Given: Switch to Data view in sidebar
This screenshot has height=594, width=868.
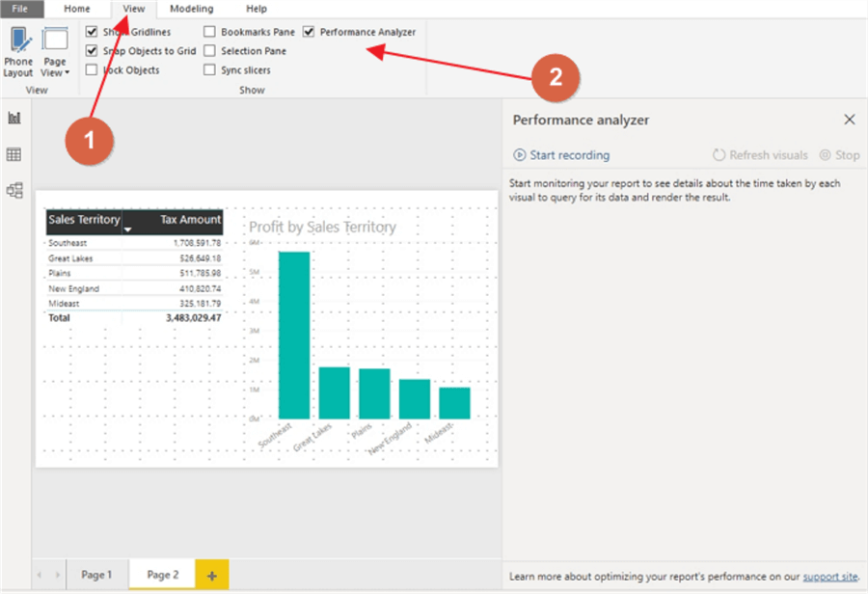Looking at the screenshot, I should (x=14, y=154).
